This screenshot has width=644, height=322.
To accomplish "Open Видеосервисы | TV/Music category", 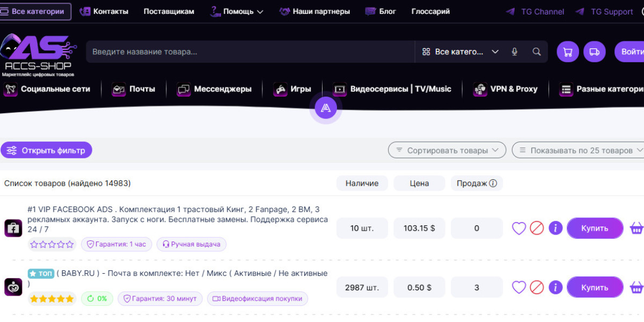I will click(x=392, y=89).
